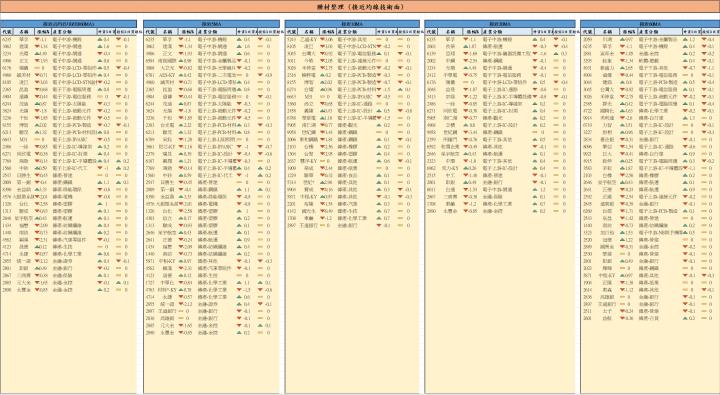Select the 接近60MA table header

point(650,24)
